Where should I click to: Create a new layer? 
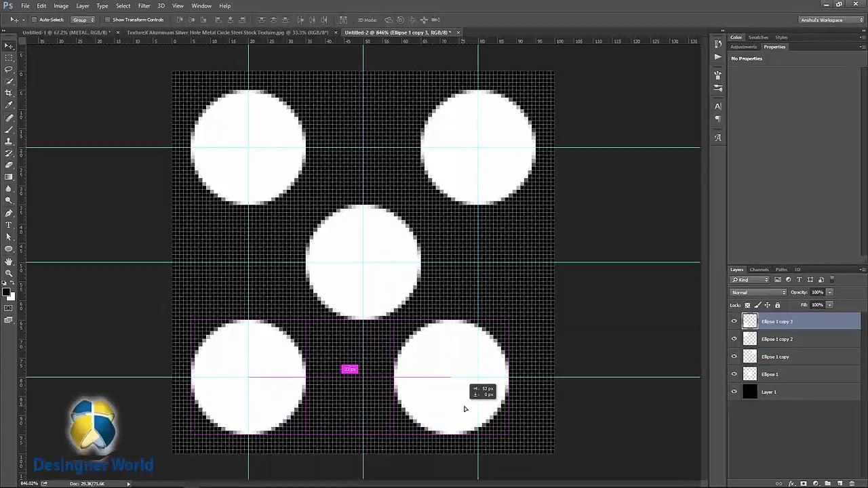(840, 483)
